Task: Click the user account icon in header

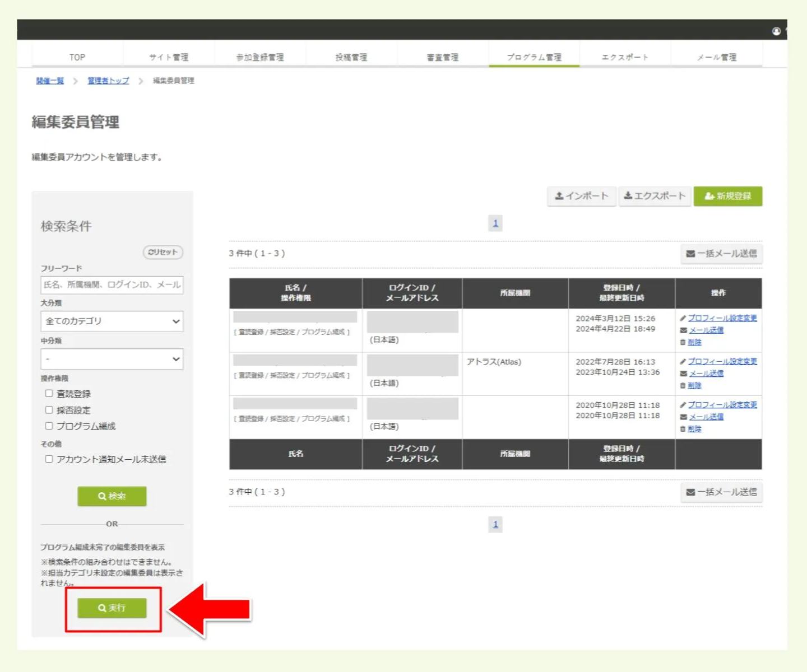Action: [776, 31]
